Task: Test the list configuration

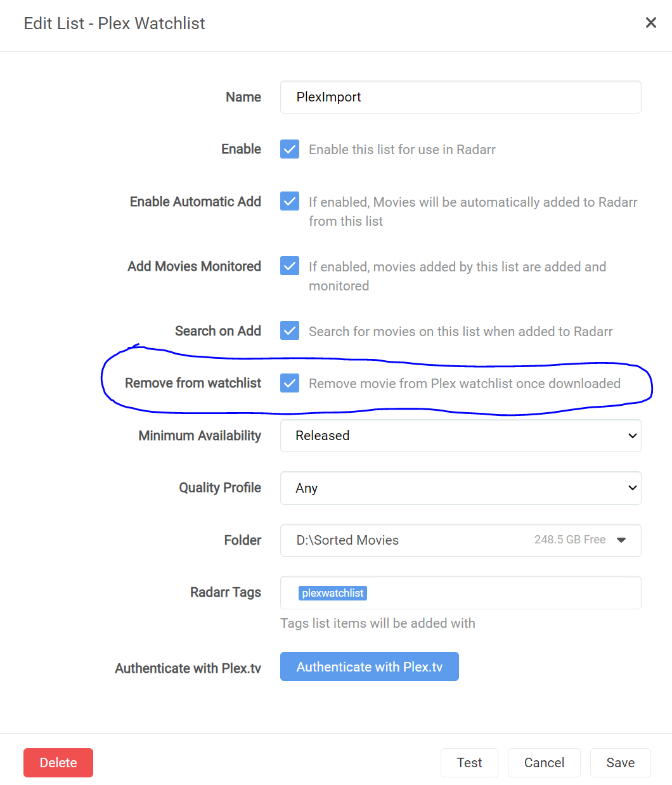Action: (x=469, y=762)
